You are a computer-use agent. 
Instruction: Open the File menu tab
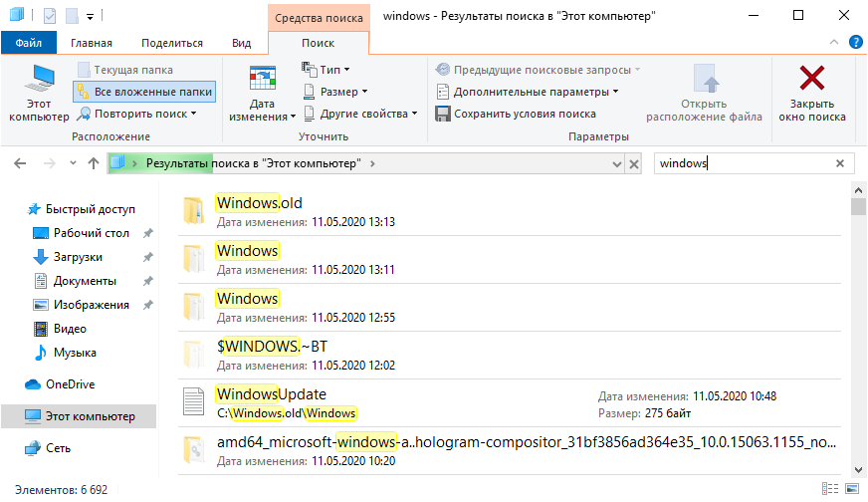[29, 43]
